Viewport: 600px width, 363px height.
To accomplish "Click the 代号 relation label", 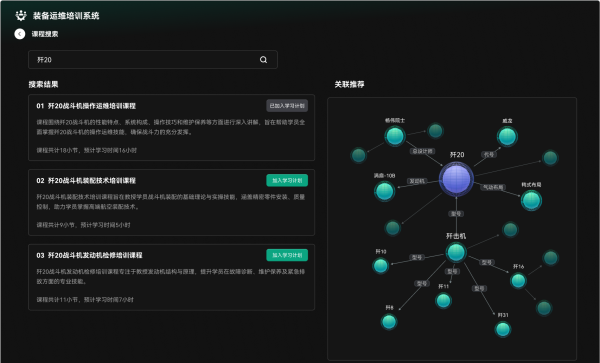I will 489,155.
